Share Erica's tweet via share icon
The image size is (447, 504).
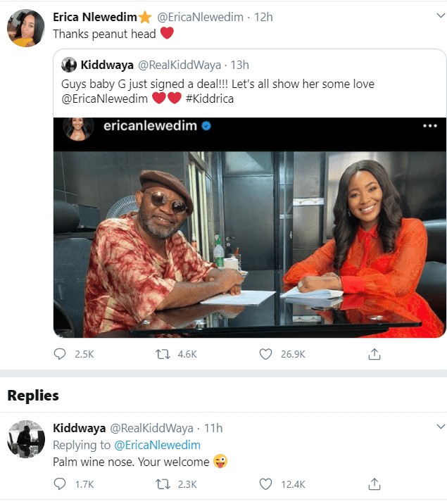pyautogui.click(x=374, y=354)
